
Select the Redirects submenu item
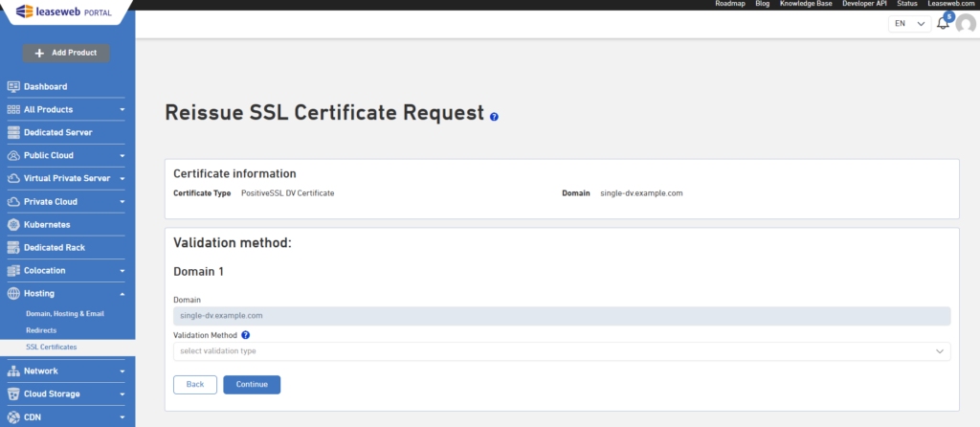41,330
